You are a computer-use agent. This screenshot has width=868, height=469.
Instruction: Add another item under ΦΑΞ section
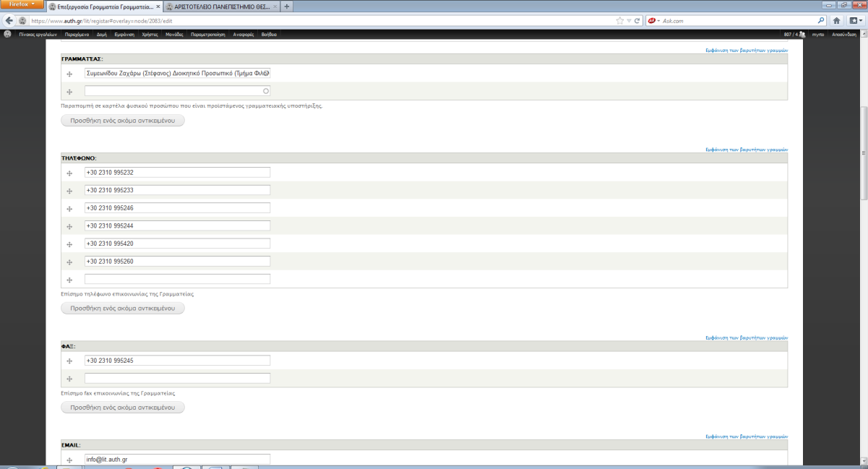tap(123, 408)
